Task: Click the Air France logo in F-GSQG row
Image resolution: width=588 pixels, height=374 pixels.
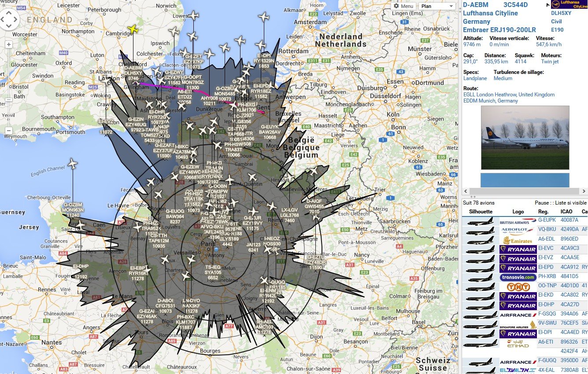Action: pos(518,315)
